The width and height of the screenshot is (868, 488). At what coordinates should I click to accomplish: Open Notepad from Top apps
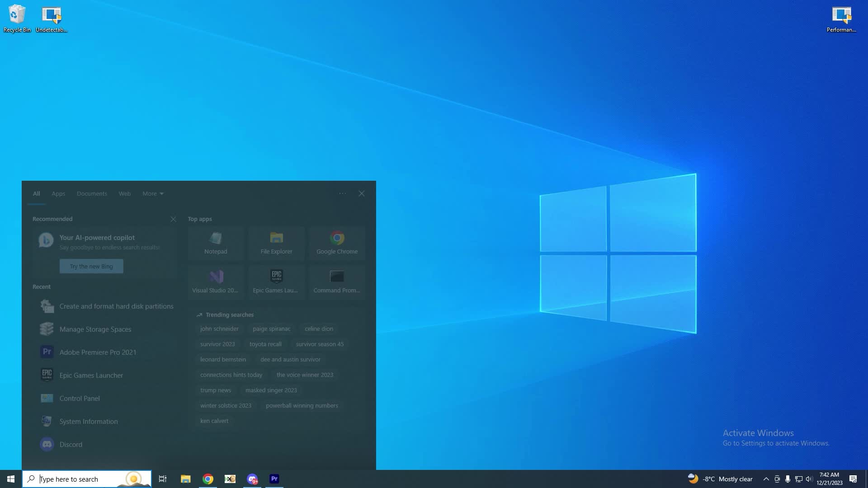(x=216, y=243)
